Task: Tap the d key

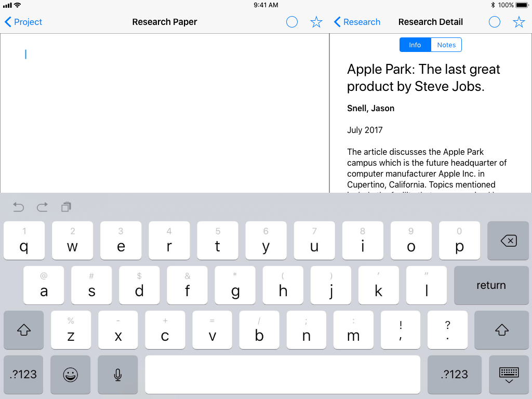Action: [139, 285]
